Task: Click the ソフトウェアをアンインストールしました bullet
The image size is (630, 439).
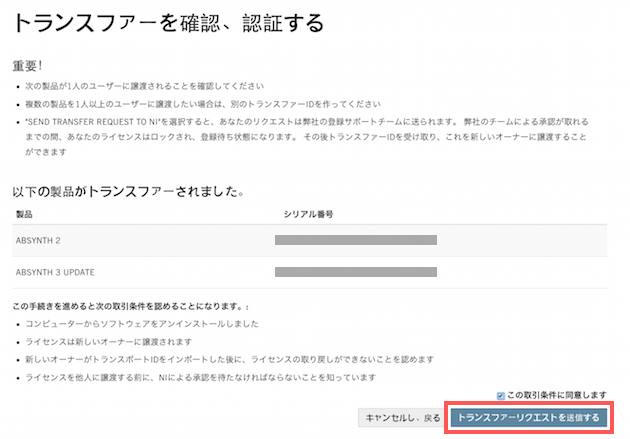Action: pos(142,324)
